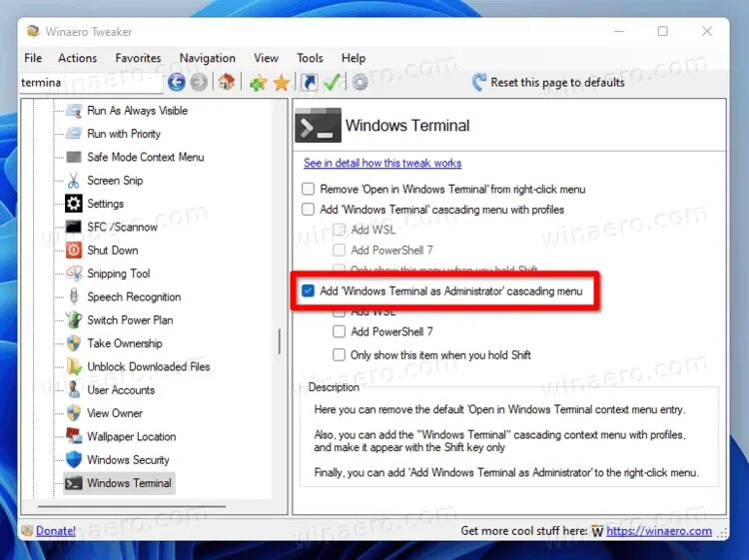Click the green checkmark toolbar icon
This screenshot has height=560, width=749.
[332, 82]
